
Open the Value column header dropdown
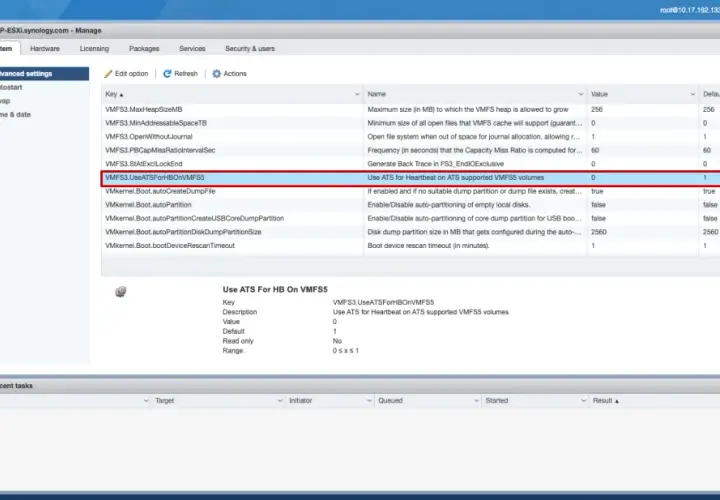[x=692, y=94]
